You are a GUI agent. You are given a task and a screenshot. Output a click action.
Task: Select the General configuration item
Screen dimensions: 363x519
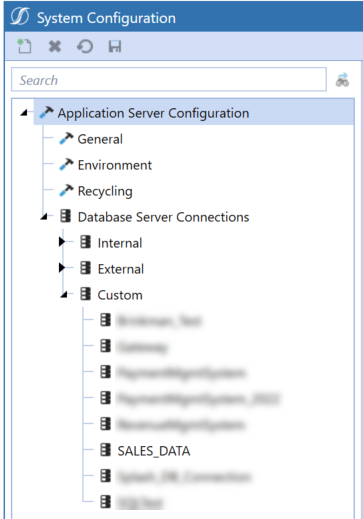click(100, 139)
